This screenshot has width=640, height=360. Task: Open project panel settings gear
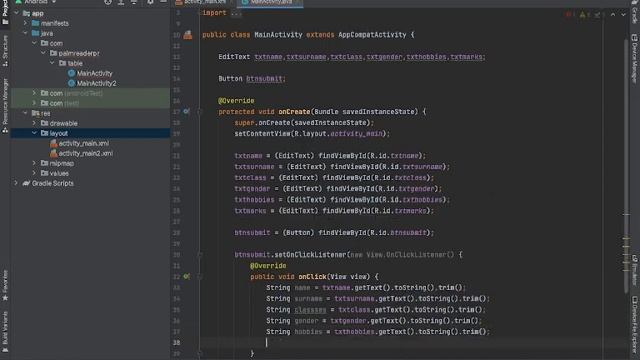point(150,2)
